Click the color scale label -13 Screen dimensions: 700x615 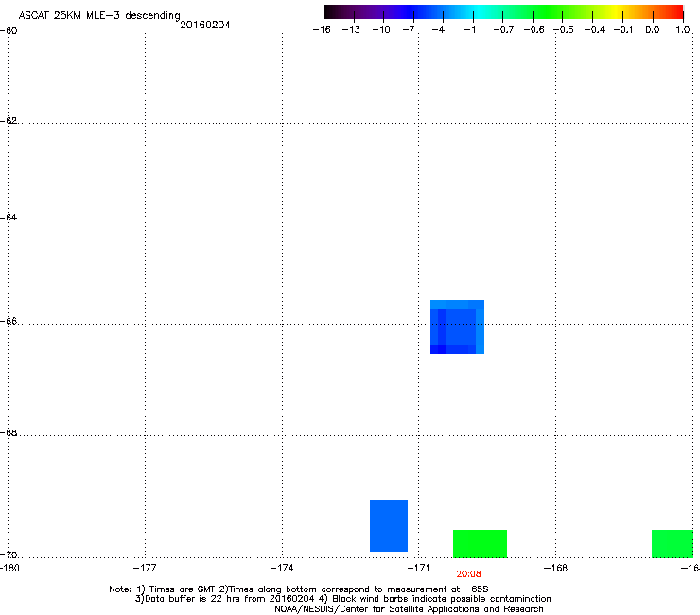click(x=351, y=30)
